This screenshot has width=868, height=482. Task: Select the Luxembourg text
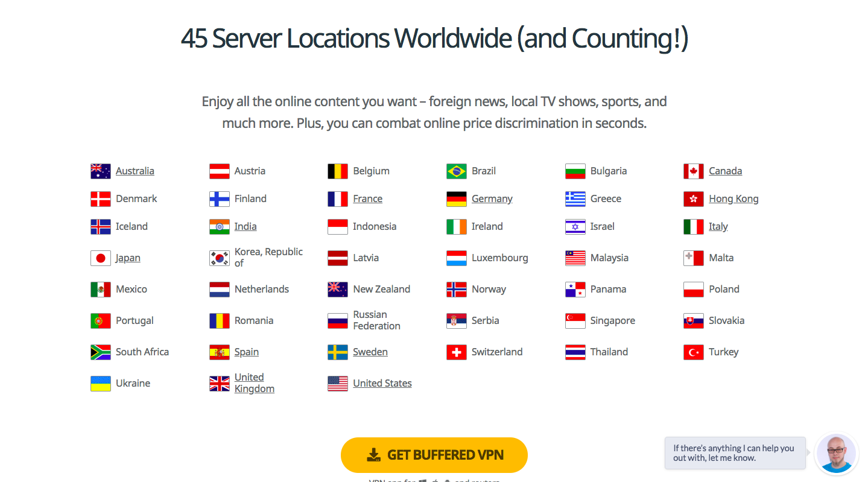500,258
